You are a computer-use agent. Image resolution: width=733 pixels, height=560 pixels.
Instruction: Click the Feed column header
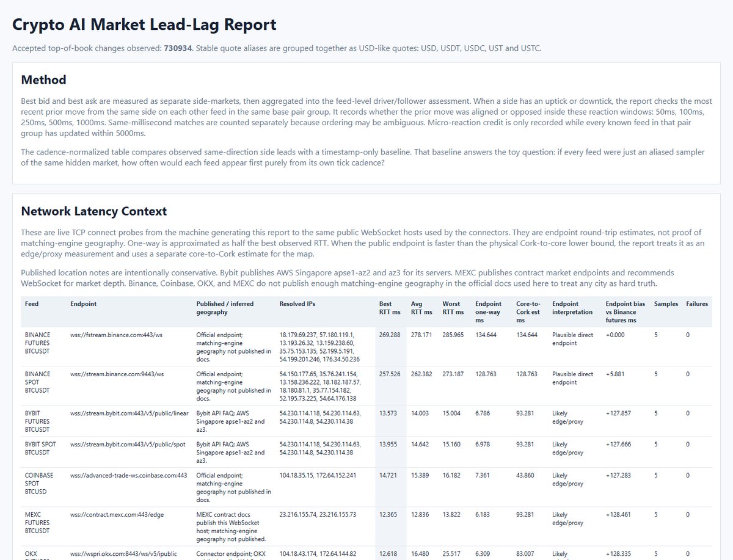(32, 304)
